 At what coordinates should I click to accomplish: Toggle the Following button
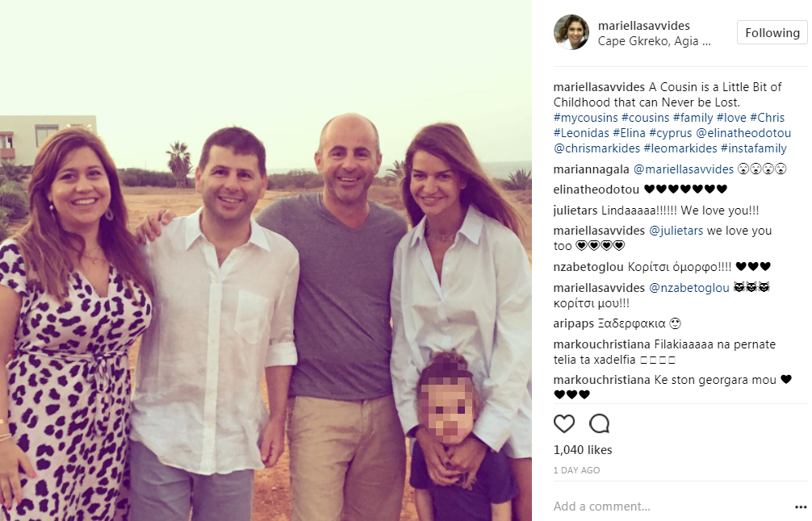pyautogui.click(x=772, y=32)
